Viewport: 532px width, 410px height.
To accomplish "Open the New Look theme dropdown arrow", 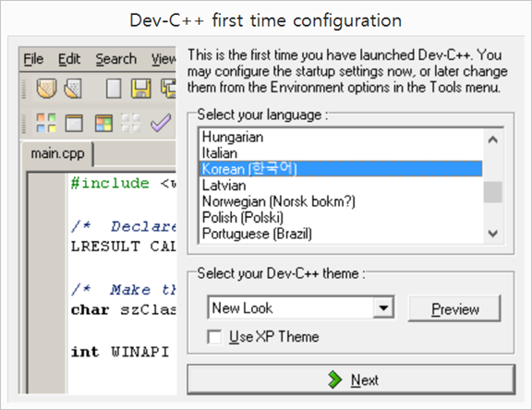I will point(383,307).
